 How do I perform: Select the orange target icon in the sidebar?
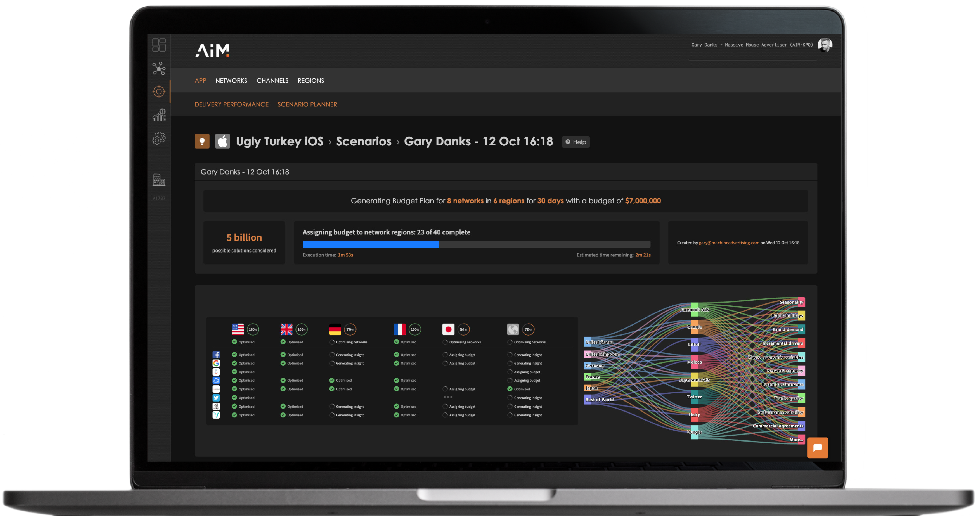[x=159, y=92]
